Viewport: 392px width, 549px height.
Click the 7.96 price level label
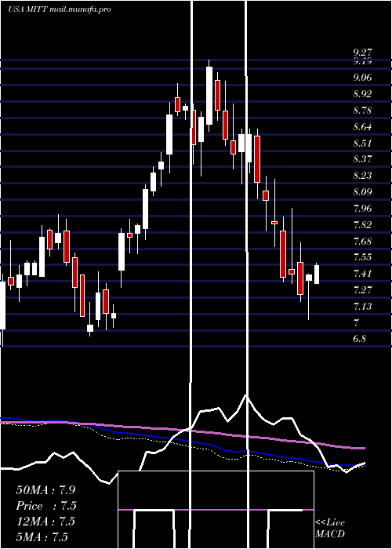coord(363,209)
